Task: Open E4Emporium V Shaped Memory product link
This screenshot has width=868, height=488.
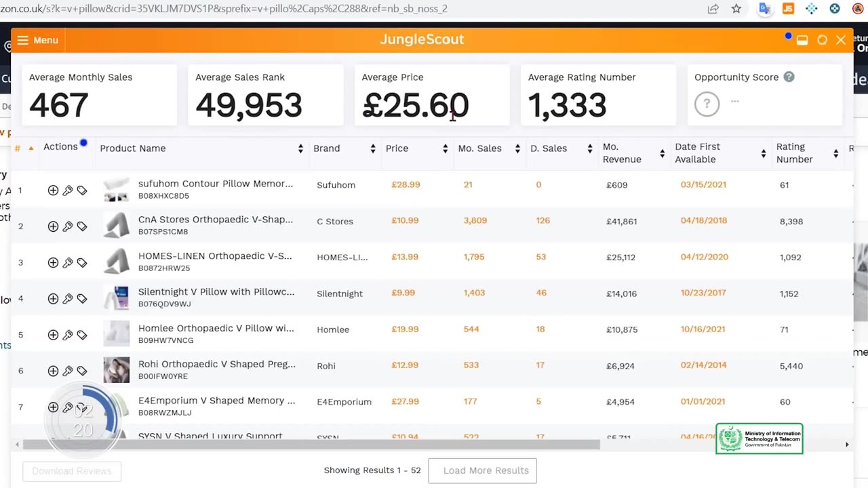Action: point(217,401)
